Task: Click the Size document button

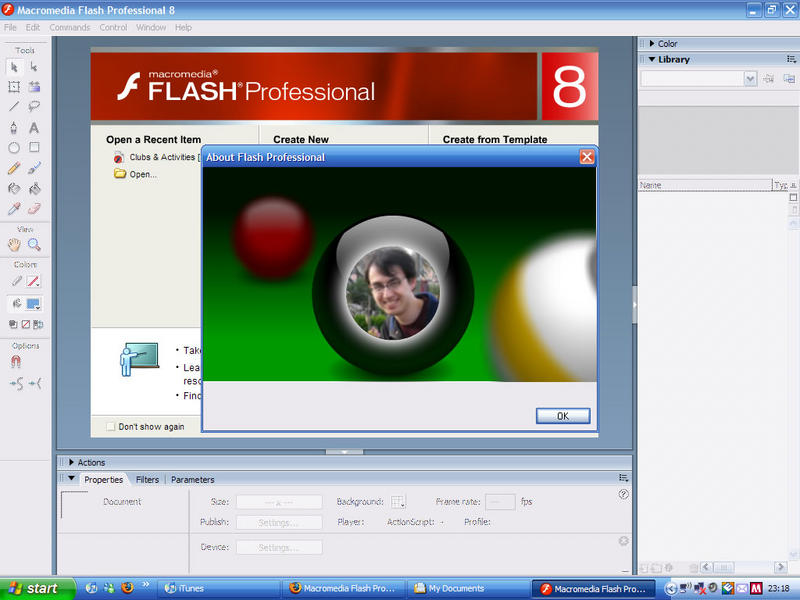Action: (279, 502)
